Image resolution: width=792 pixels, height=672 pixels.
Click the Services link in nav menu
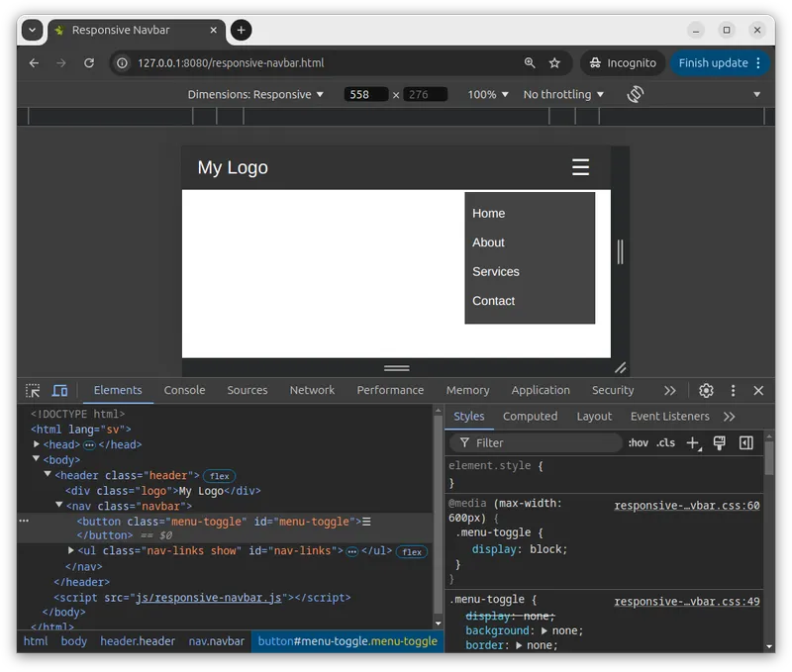click(x=496, y=271)
